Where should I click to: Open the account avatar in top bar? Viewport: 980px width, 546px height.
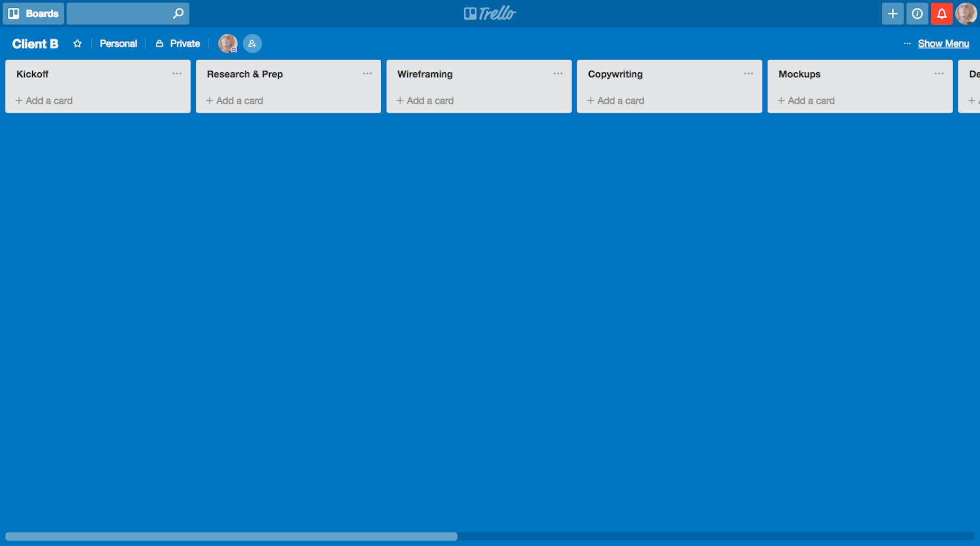[966, 14]
